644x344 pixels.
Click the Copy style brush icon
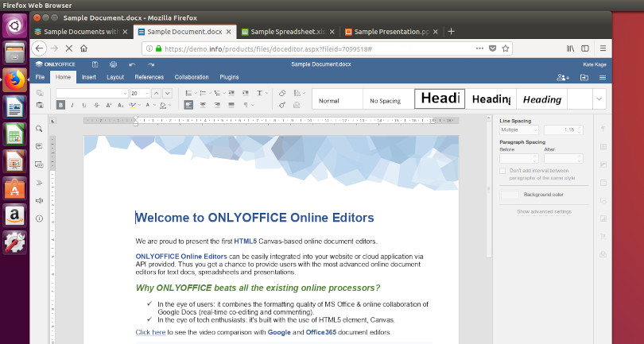tap(282, 105)
